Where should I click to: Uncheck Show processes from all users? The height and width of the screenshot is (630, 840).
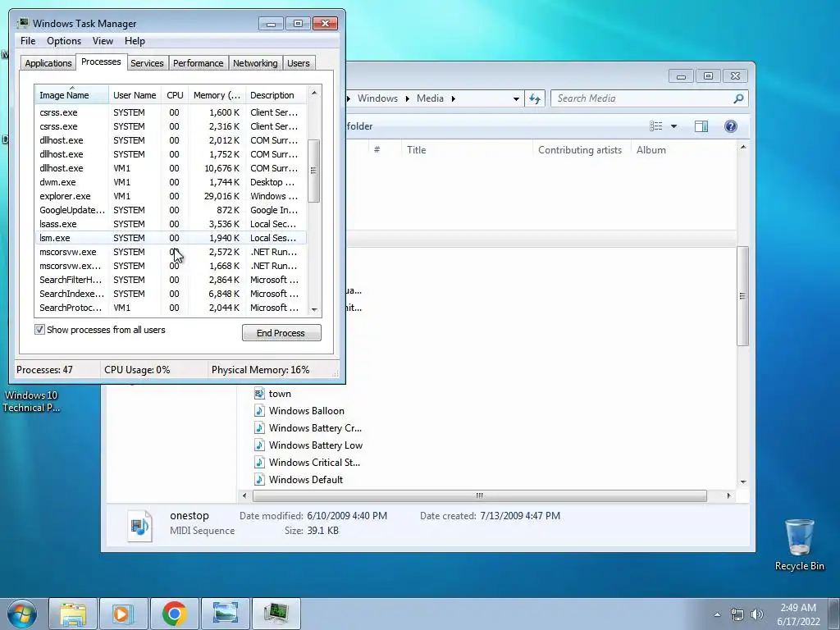39,330
